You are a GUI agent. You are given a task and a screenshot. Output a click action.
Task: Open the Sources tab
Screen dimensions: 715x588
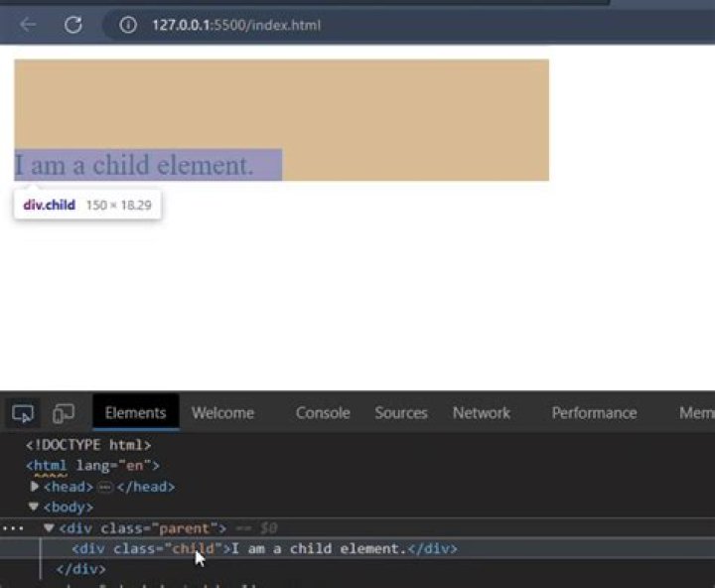coord(400,413)
